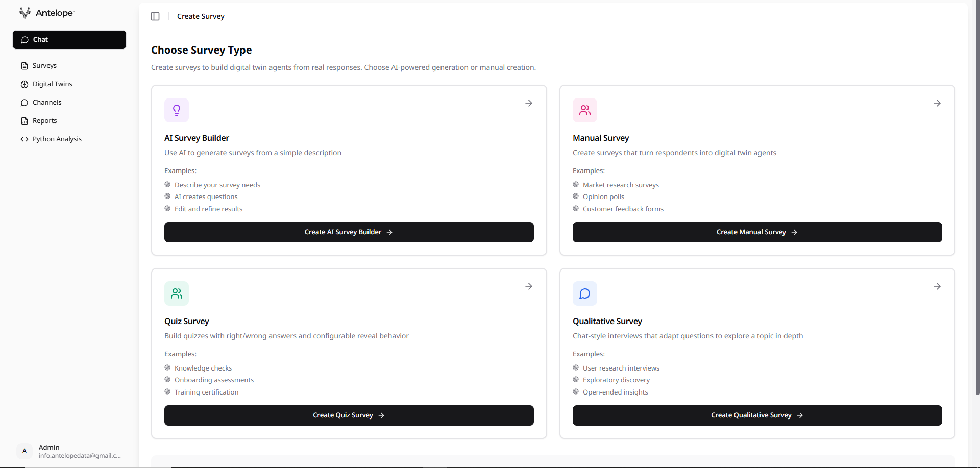Open Digital Twins from sidebar
The width and height of the screenshot is (980, 468).
(52, 84)
